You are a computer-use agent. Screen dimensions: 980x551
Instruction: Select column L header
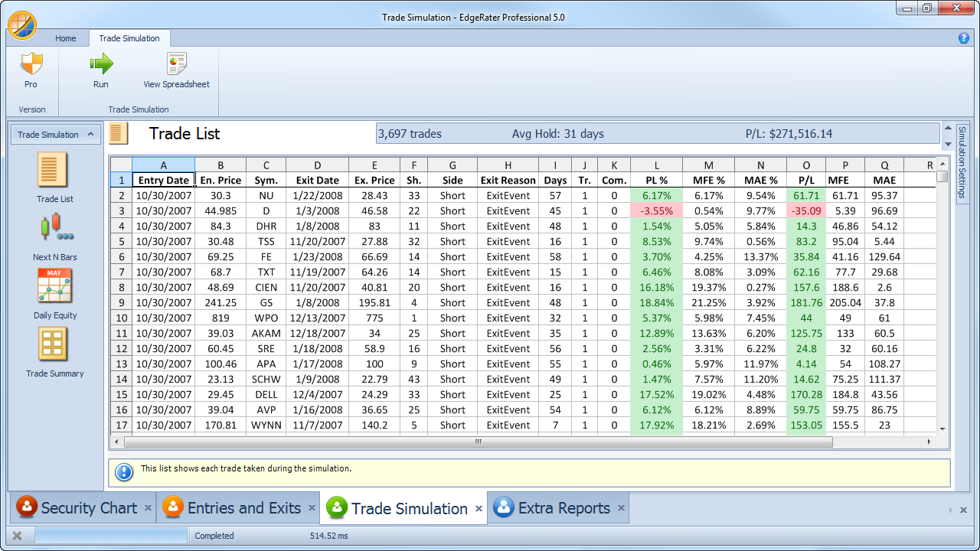657,165
